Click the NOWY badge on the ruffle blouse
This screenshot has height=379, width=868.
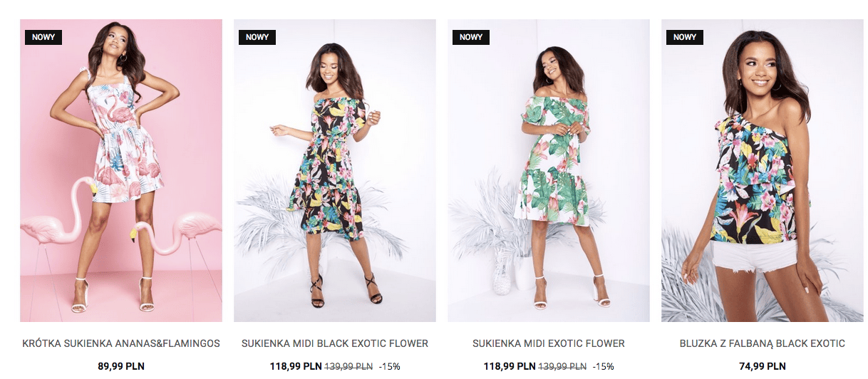[685, 37]
